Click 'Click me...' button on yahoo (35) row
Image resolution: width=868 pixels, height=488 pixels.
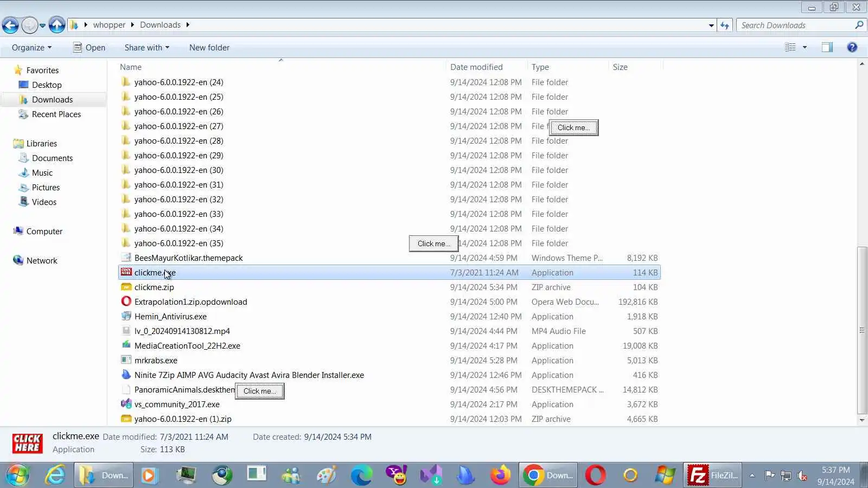click(x=434, y=243)
